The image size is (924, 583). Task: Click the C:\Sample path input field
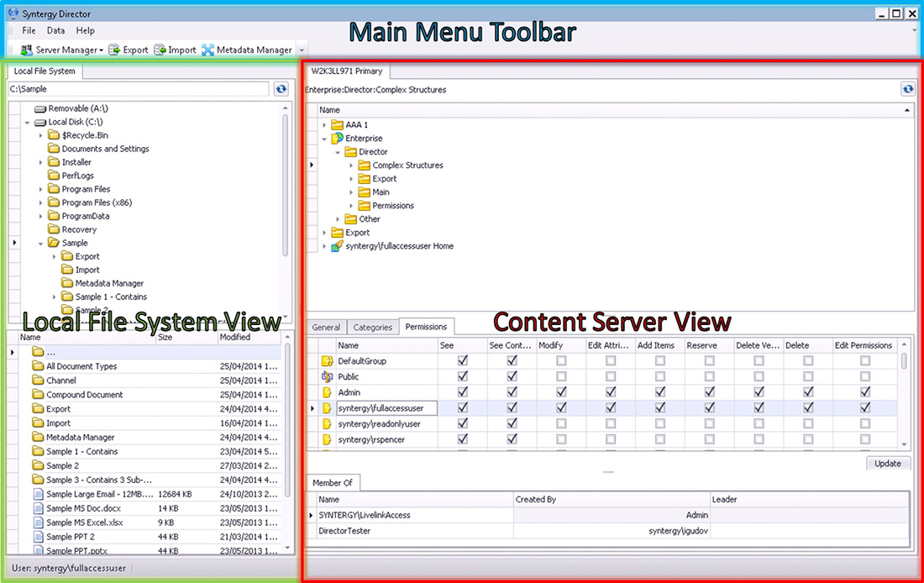(139, 89)
